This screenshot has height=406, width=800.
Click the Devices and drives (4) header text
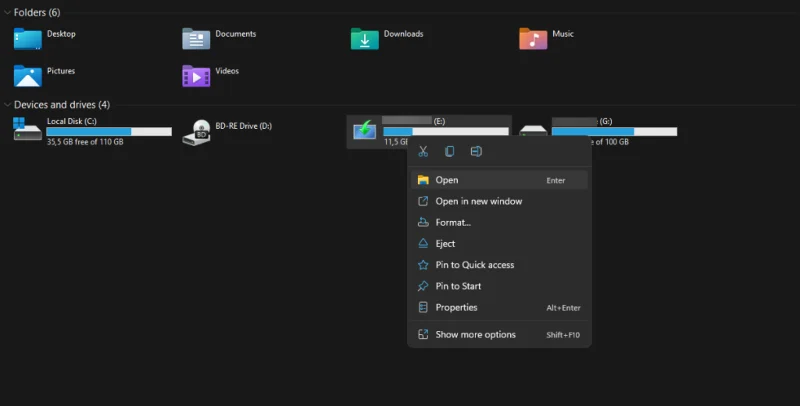click(62, 105)
